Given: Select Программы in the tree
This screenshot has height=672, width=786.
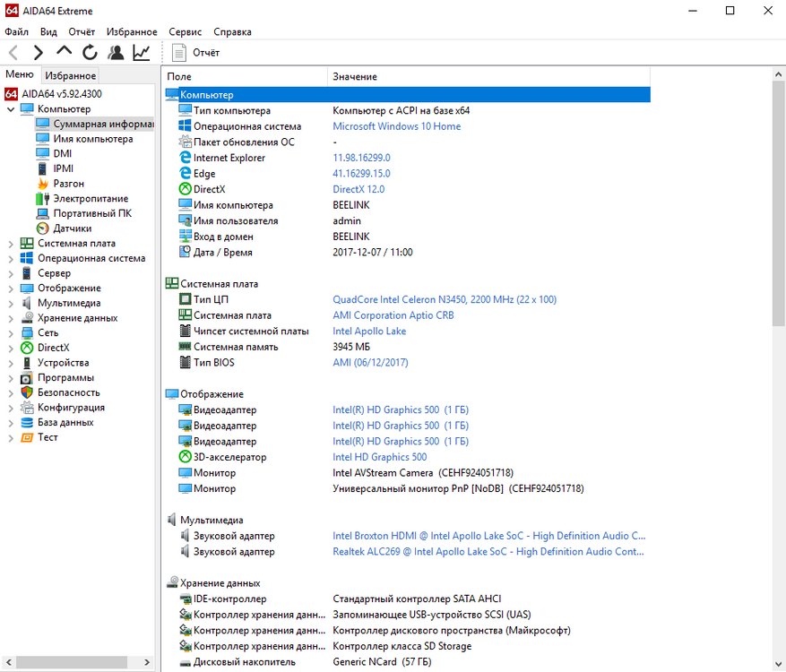Looking at the screenshot, I should pos(65,377).
